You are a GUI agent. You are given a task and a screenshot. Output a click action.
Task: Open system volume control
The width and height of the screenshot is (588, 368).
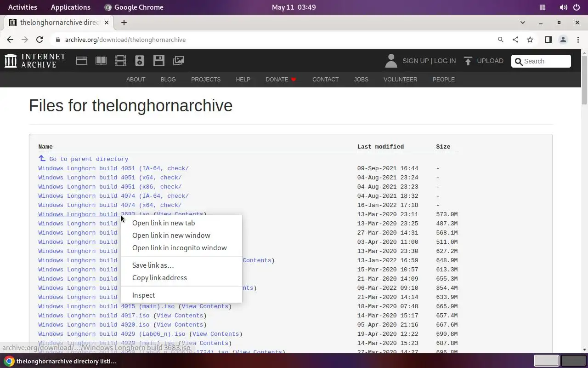point(564,7)
